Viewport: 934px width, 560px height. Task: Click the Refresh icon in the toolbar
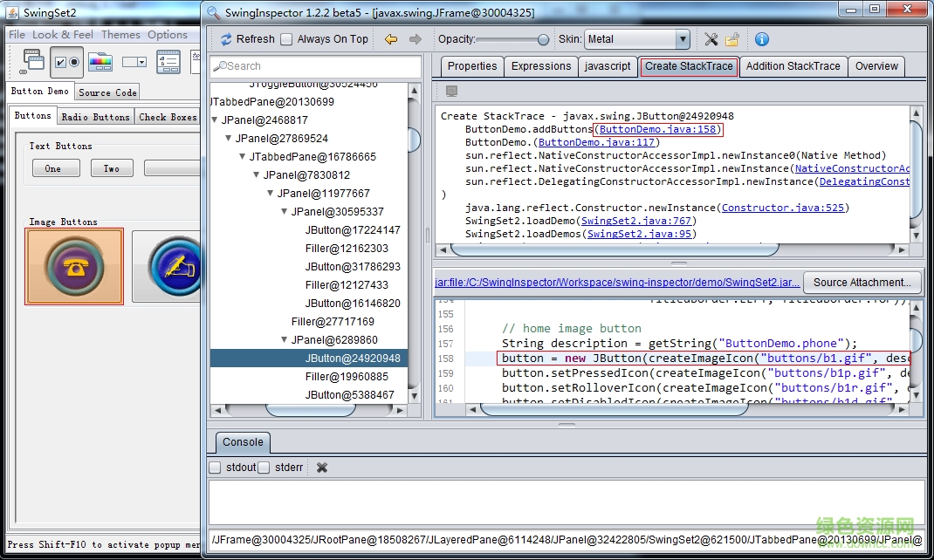pyautogui.click(x=226, y=39)
